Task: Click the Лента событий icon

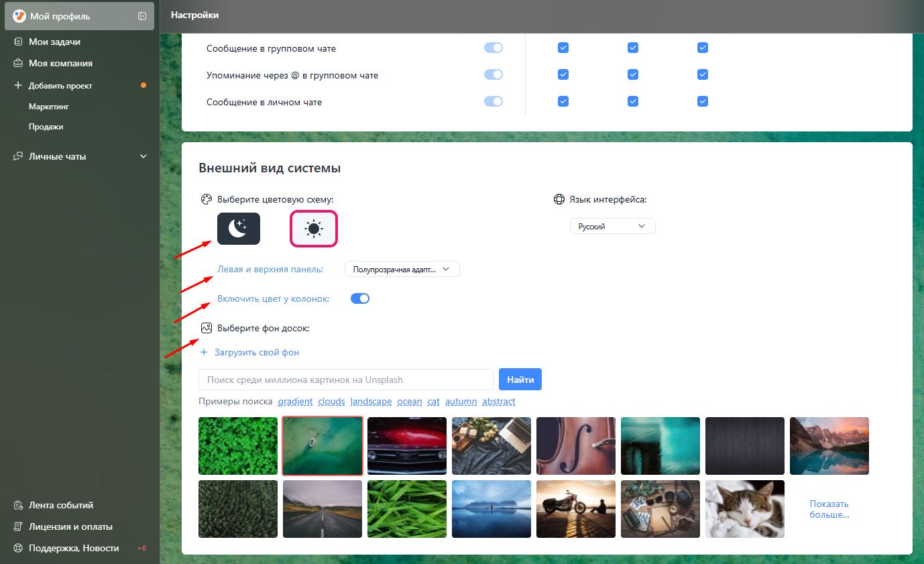Action: click(x=18, y=506)
